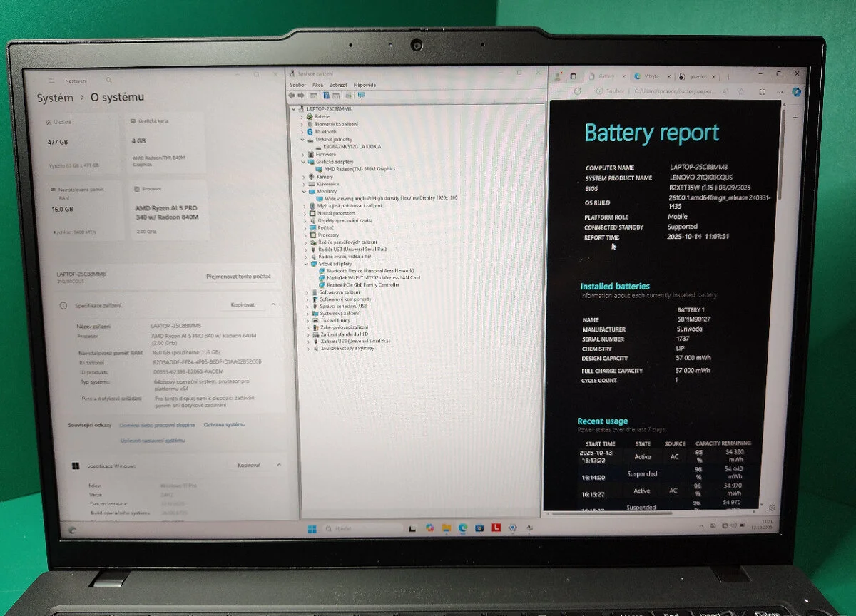Expand the Baterie device category

point(303,116)
